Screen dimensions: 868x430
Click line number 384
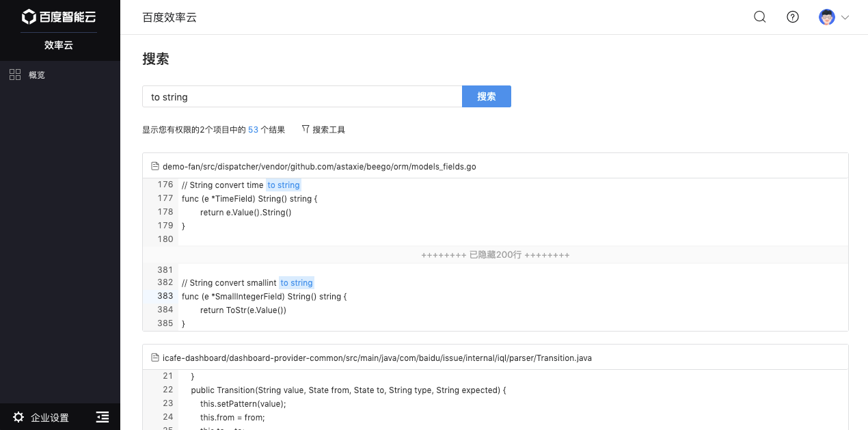click(165, 310)
